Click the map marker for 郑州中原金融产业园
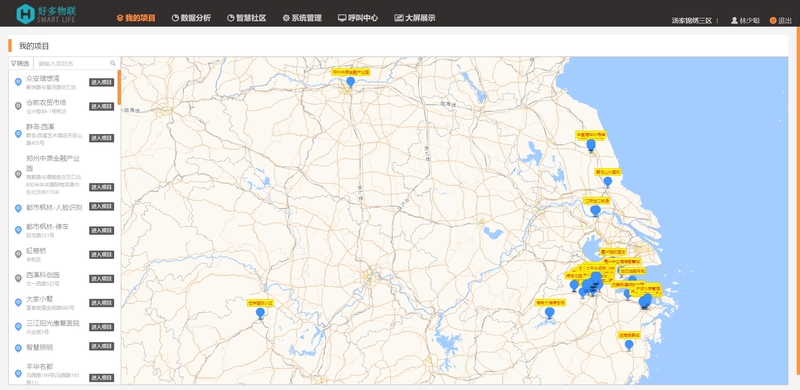800x390 pixels. click(x=351, y=82)
